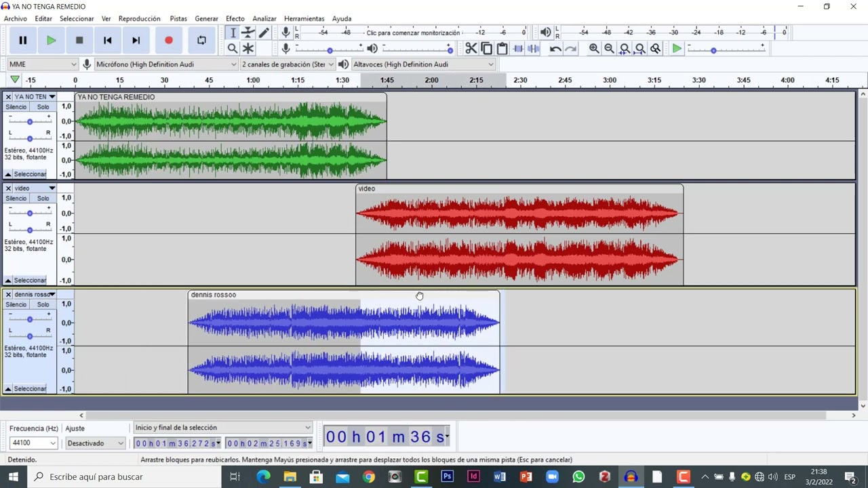Click the playback meter speaker icon
This screenshot has width=868, height=488.
(545, 33)
